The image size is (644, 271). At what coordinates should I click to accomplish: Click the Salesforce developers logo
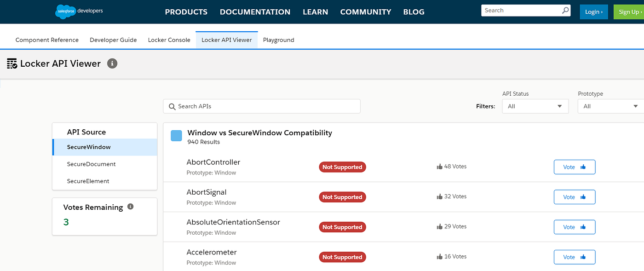79,12
